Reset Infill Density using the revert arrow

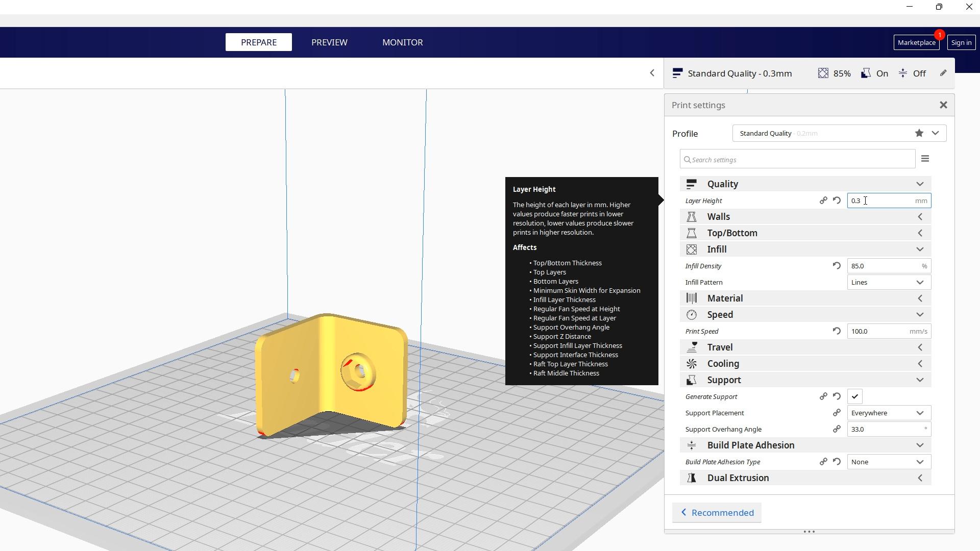coord(837,266)
